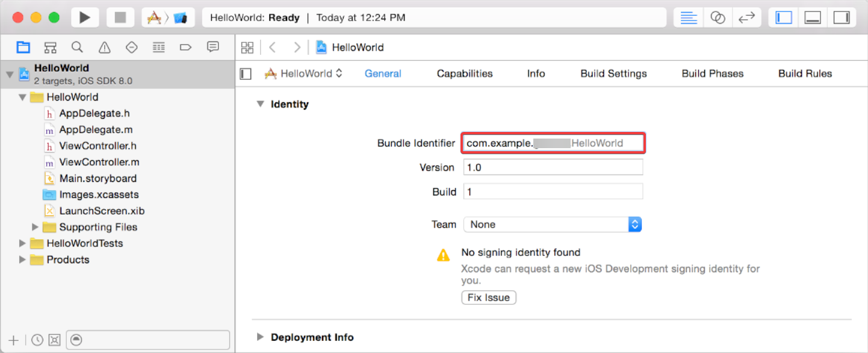Select AppDelegate.h file
Viewport: 868px width, 353px height.
tap(95, 113)
